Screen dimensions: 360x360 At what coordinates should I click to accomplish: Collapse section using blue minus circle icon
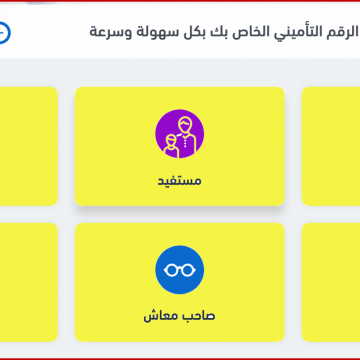click(x=4, y=33)
